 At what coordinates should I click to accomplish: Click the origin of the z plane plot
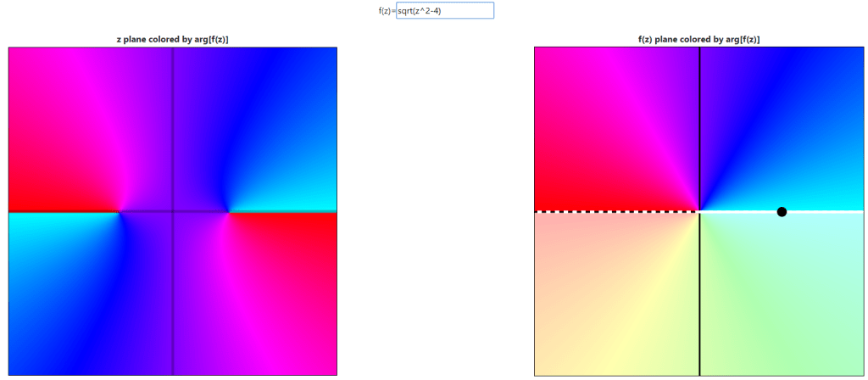[173, 212]
